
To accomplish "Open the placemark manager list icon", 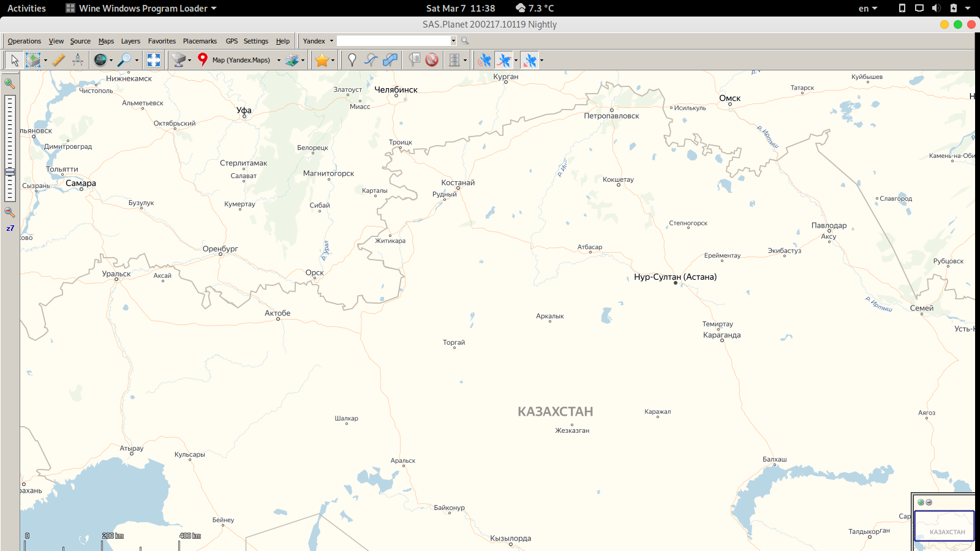I will click(x=415, y=60).
